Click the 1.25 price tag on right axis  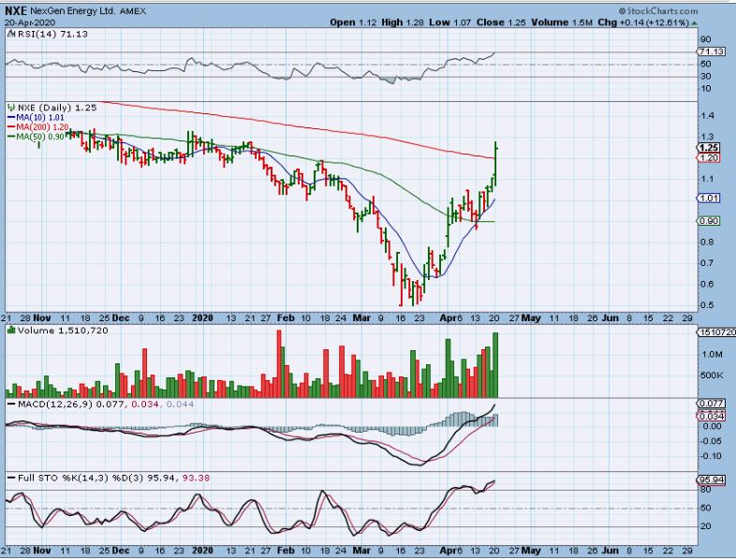click(708, 148)
